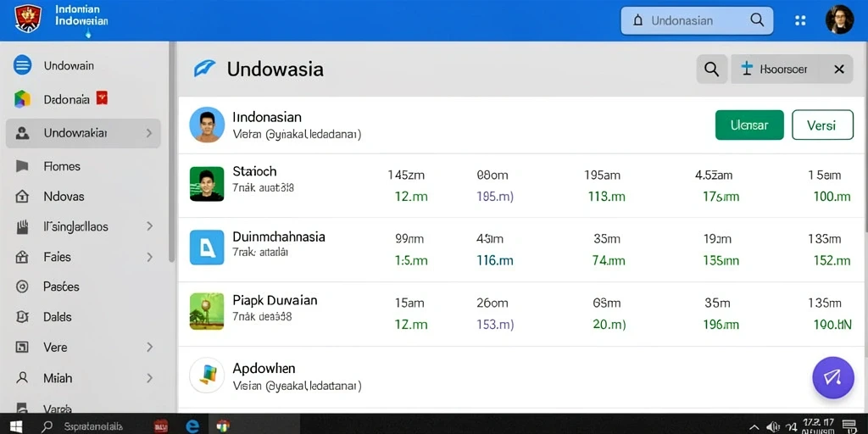The image size is (868, 434).
Task: Click the outlined Versi button
Action: pyautogui.click(x=822, y=125)
